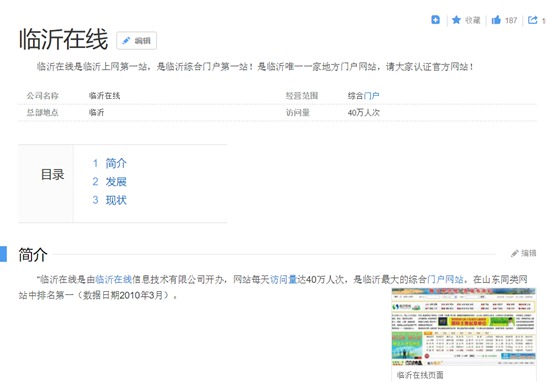Click the 总部地点 field label
Screen dimensions: 546x382
coord(42,112)
